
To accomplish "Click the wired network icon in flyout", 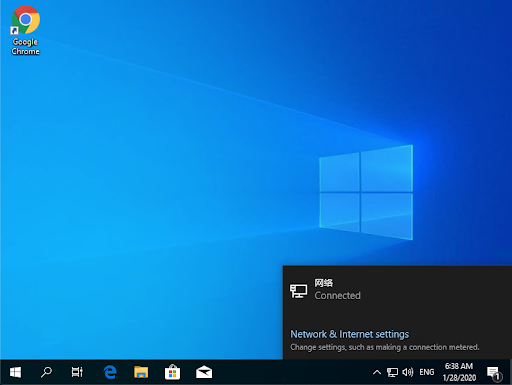I will [x=298, y=291].
